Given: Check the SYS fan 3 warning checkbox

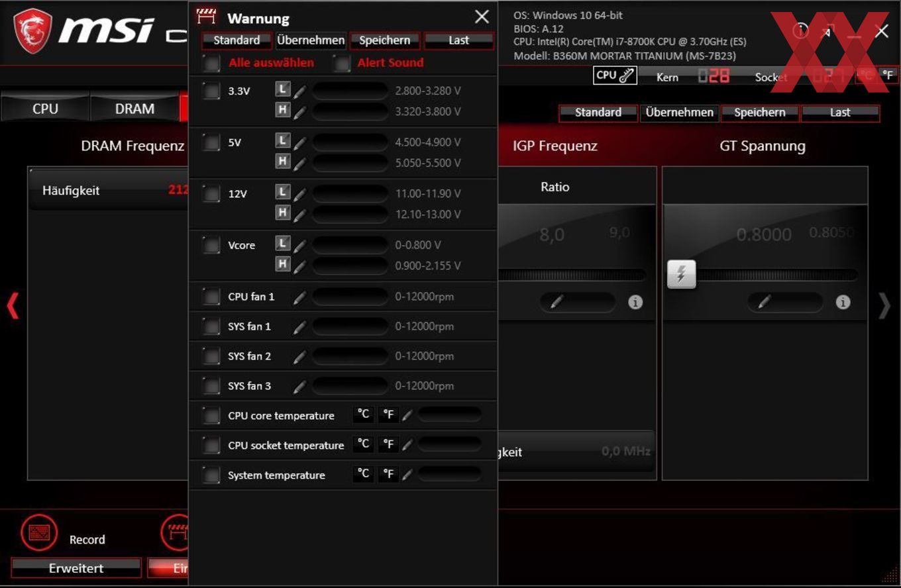Looking at the screenshot, I should [x=211, y=386].
